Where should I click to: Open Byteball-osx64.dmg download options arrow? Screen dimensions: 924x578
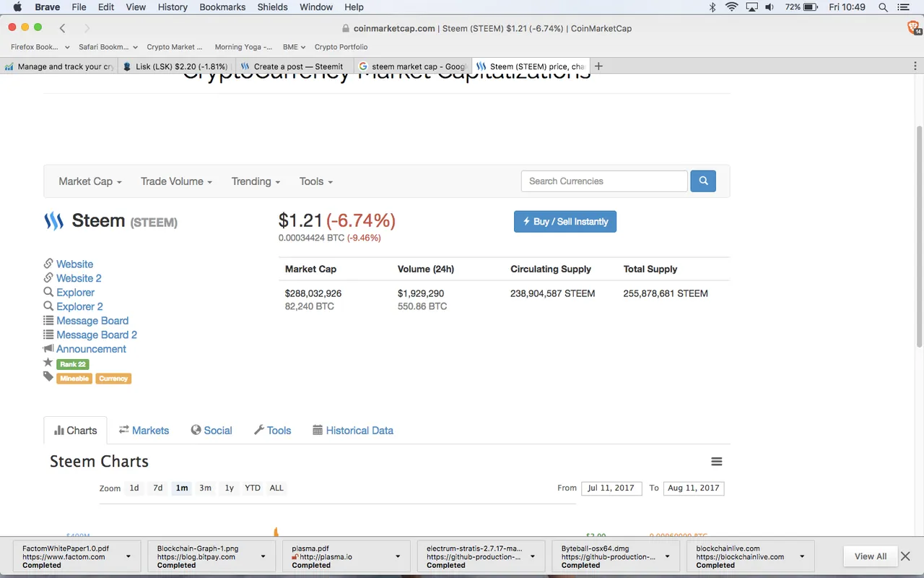(667, 556)
